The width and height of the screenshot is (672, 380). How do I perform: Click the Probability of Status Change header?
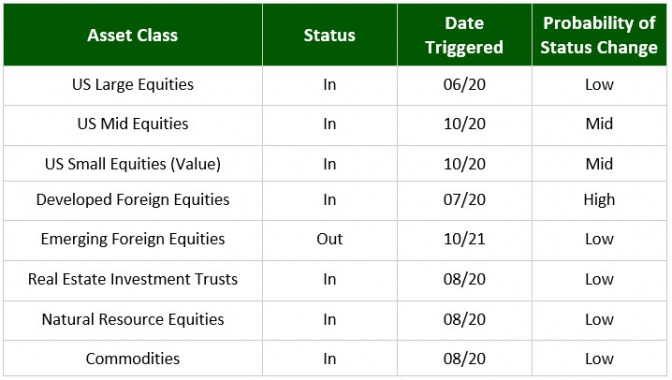pos(599,35)
